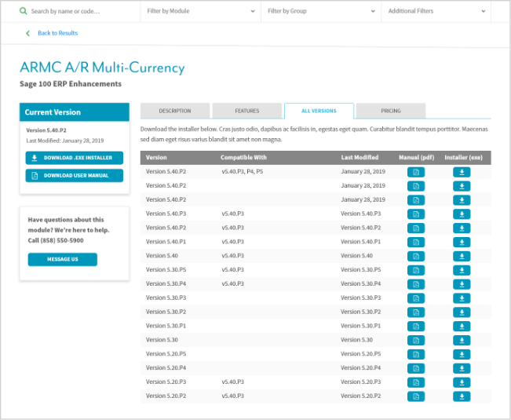Screen dimensions: 511x420
Task: Download manual PDF for Version 5.30.P5
Action: pos(416,270)
